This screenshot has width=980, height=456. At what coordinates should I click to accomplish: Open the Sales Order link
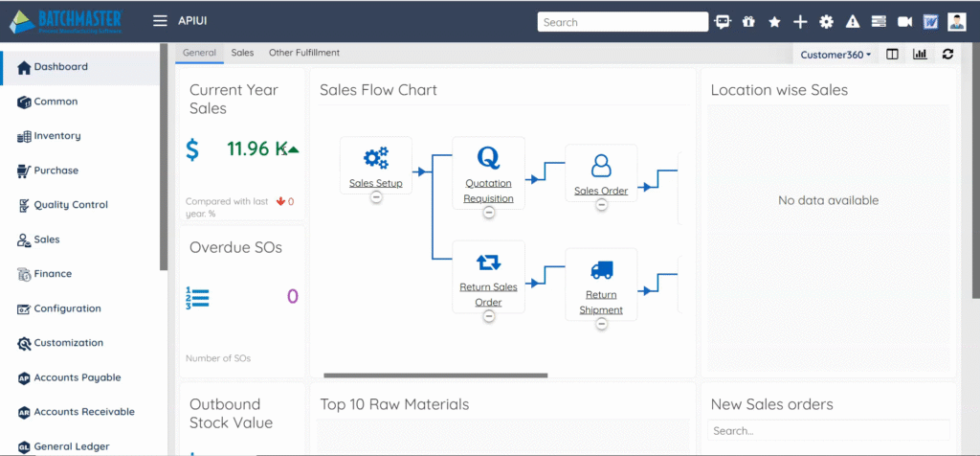point(600,191)
